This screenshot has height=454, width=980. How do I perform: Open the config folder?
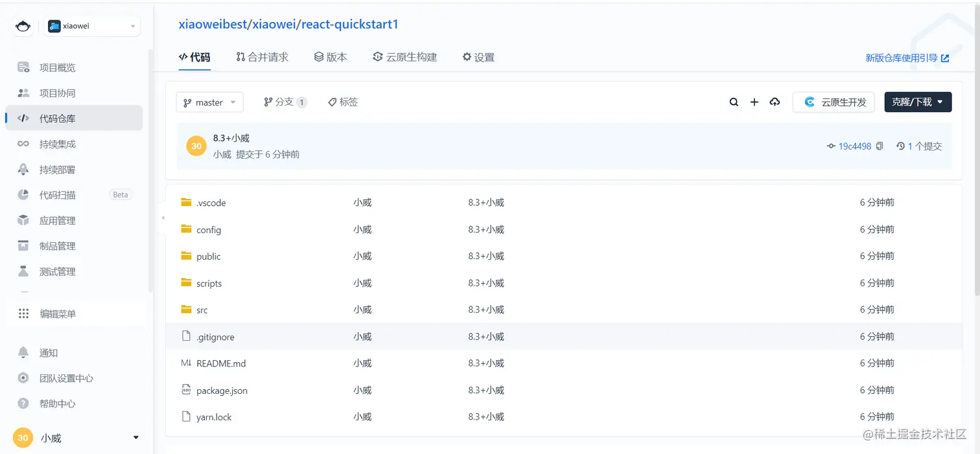point(209,230)
